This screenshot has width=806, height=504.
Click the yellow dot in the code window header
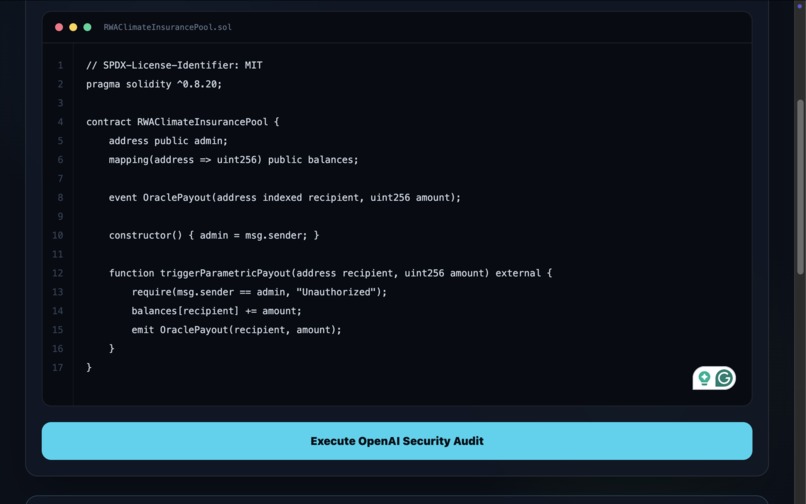click(x=73, y=27)
